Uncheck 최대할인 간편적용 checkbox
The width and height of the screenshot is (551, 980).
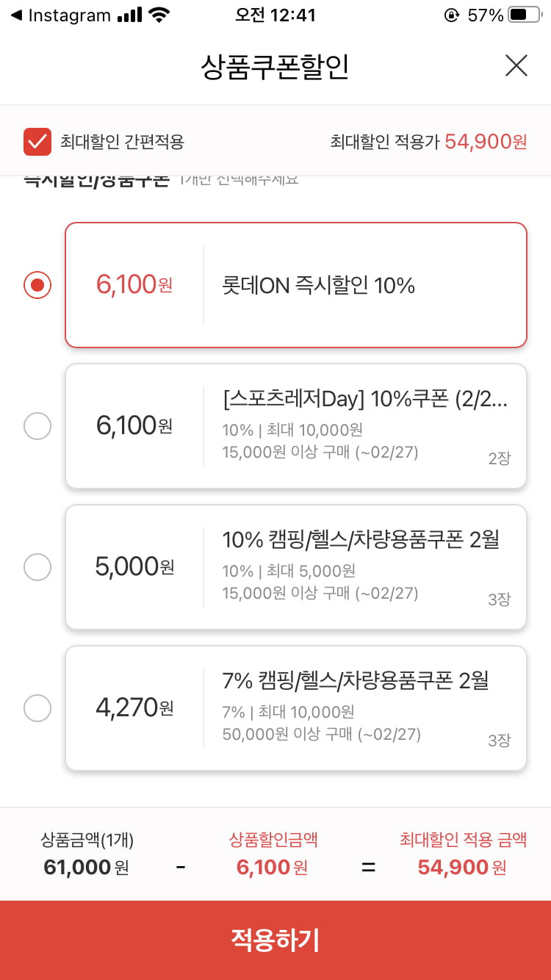(37, 142)
